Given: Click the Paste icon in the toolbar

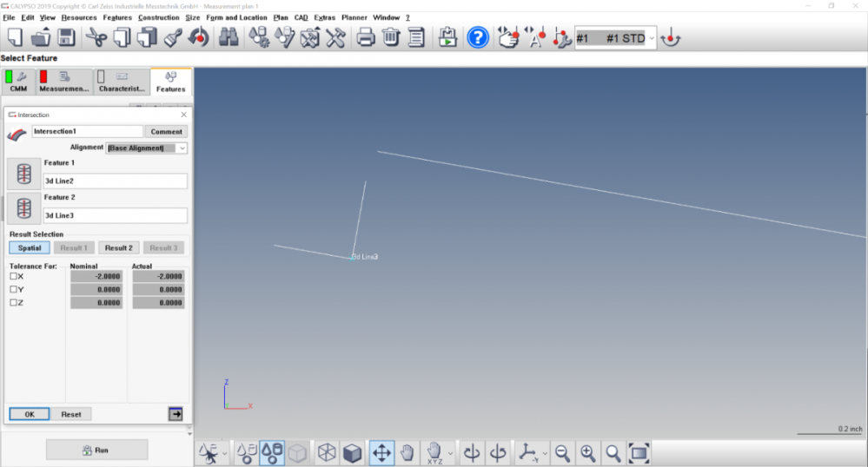Looking at the screenshot, I should (147, 37).
